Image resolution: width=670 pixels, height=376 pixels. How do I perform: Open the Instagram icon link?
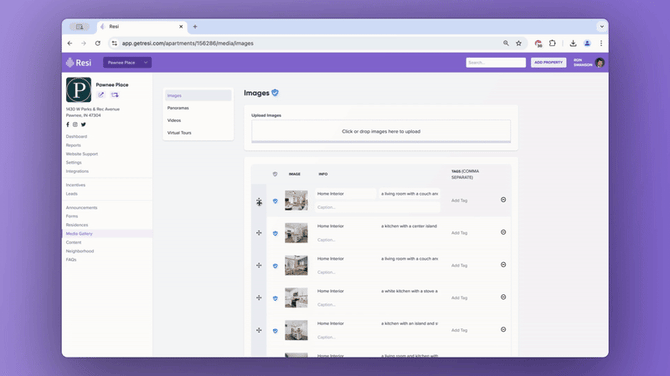pyautogui.click(x=75, y=124)
